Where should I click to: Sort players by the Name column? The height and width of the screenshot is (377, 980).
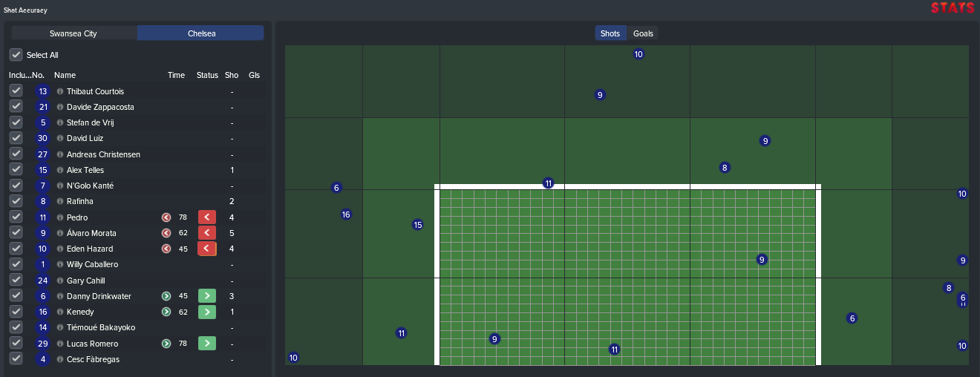click(x=65, y=75)
